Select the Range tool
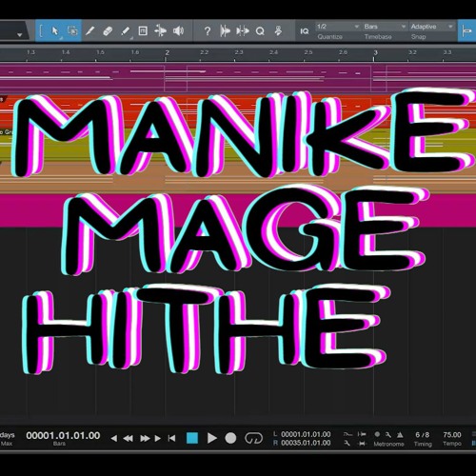 pos(72,30)
